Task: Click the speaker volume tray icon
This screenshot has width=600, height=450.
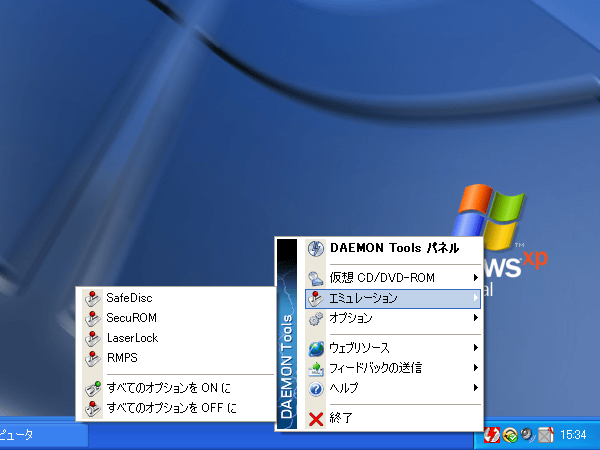Action: coord(528,435)
